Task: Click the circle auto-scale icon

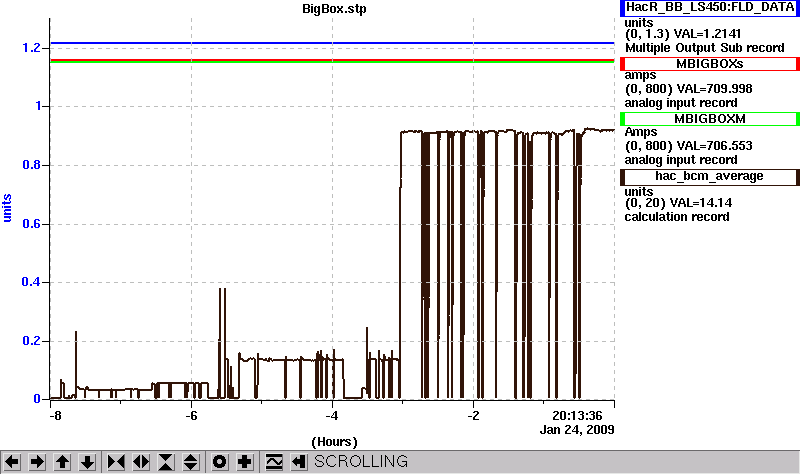Action: pyautogui.click(x=219, y=462)
